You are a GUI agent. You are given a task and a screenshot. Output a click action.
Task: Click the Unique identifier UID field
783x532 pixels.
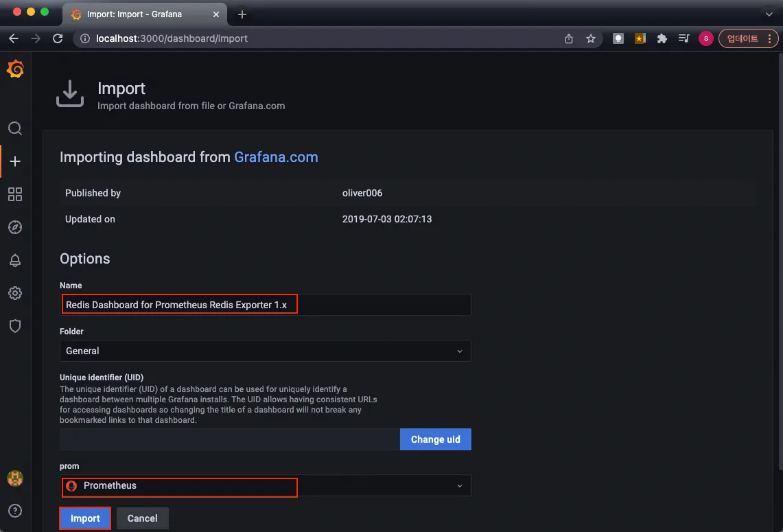click(x=230, y=439)
